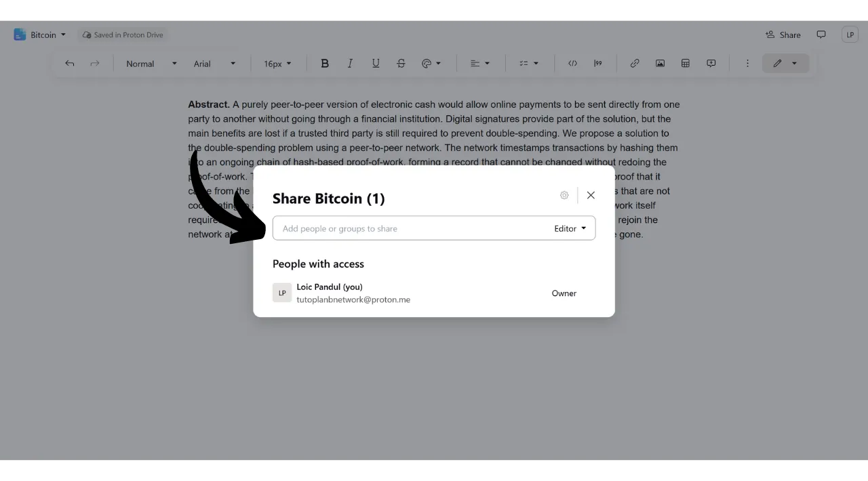Open the text alignment dropdown
Viewport: 868px width, 481px height.
[x=480, y=64]
